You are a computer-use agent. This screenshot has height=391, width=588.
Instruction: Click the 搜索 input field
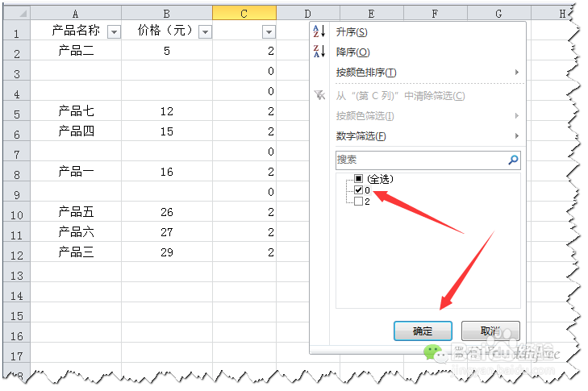pos(427,160)
